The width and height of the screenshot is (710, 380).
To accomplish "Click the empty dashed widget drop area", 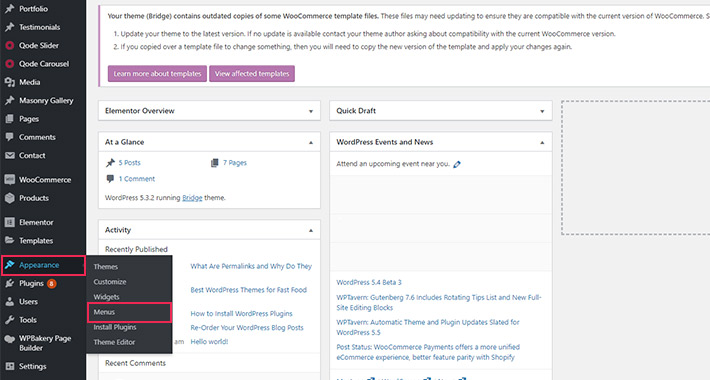I will click(635, 168).
